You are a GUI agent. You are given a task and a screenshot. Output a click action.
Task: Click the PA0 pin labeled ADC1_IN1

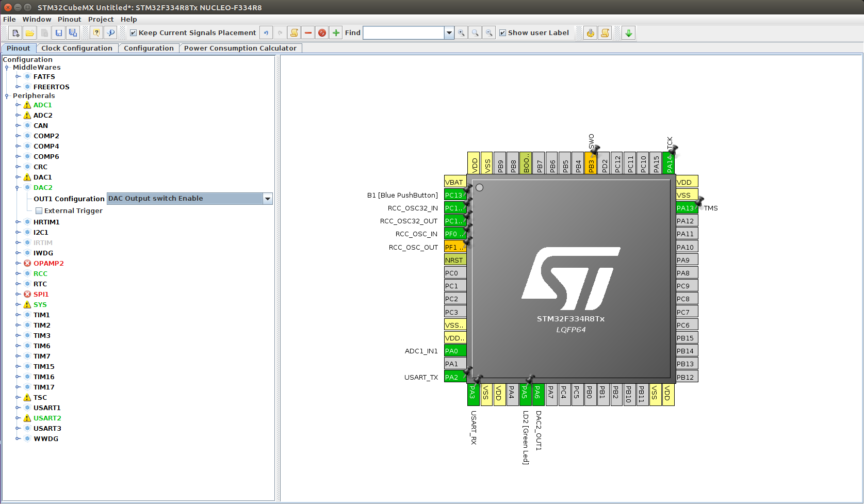coord(455,351)
